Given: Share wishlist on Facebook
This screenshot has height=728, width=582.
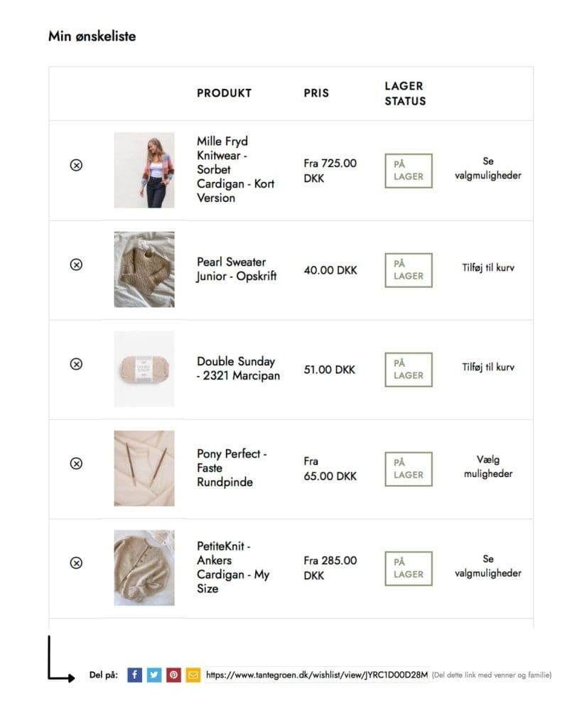Looking at the screenshot, I should pos(135,675).
